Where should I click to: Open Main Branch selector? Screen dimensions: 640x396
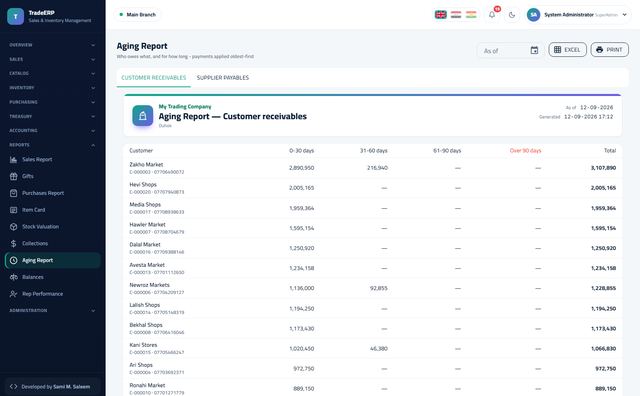pyautogui.click(x=138, y=15)
